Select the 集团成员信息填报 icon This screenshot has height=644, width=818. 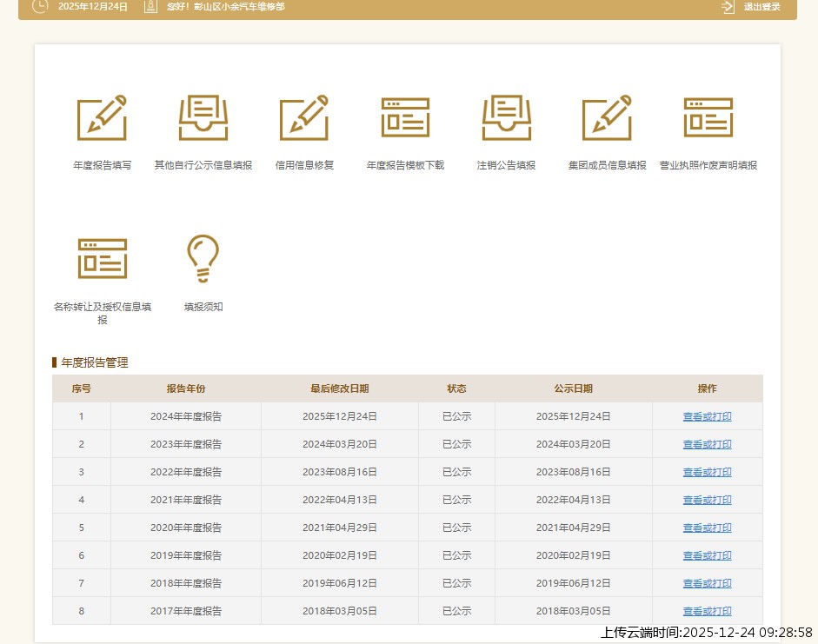click(607, 118)
